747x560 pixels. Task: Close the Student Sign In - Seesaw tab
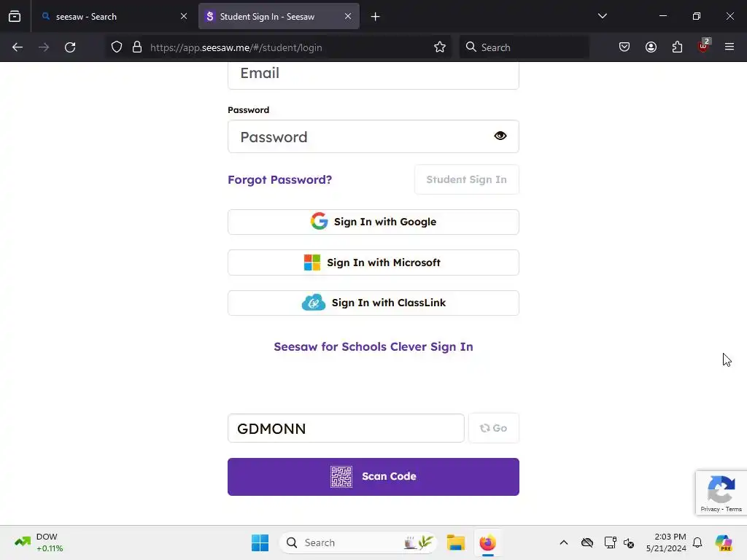(348, 16)
